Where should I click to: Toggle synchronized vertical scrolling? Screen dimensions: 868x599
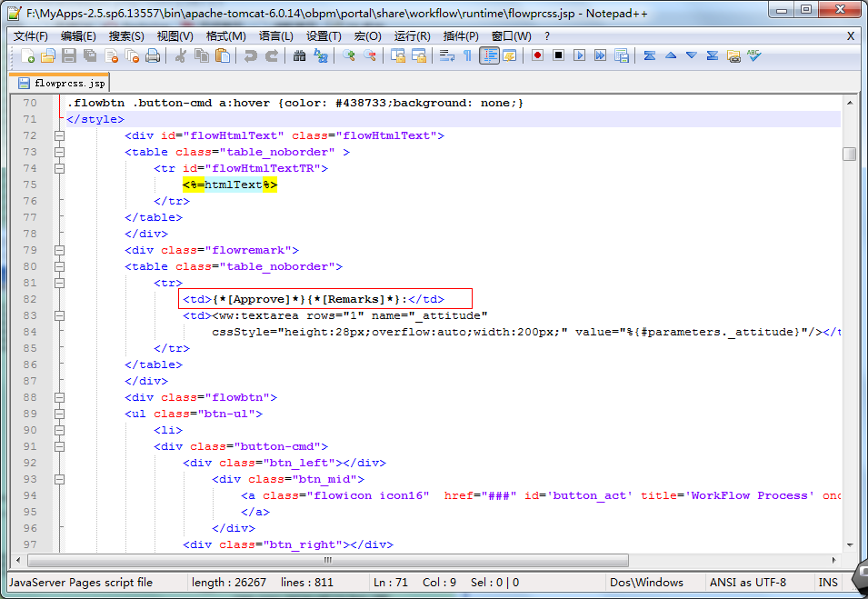[397, 55]
